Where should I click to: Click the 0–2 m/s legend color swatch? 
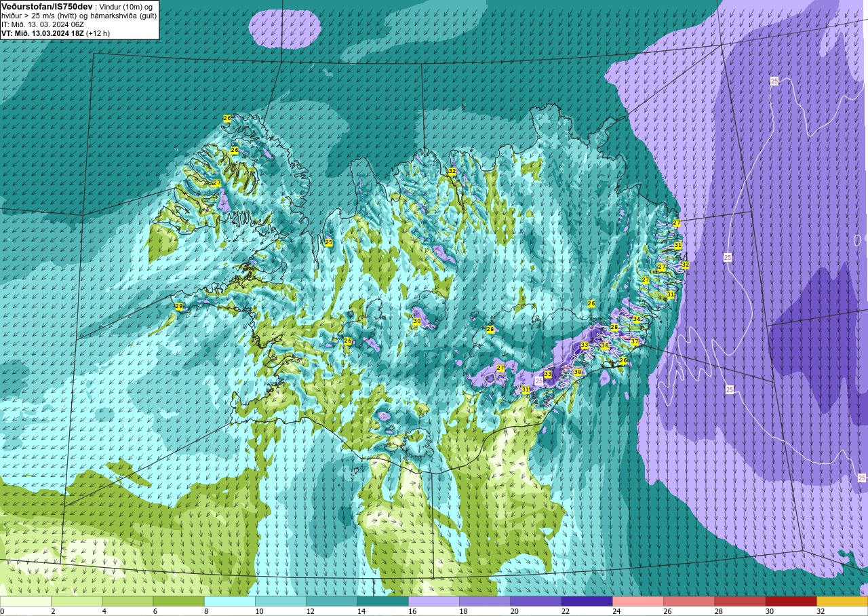coord(26,601)
